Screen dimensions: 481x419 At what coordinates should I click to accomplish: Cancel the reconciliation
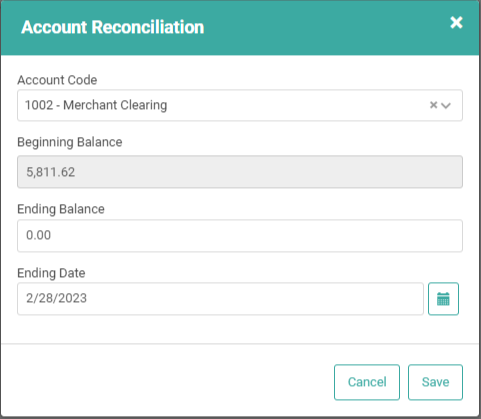(x=367, y=382)
